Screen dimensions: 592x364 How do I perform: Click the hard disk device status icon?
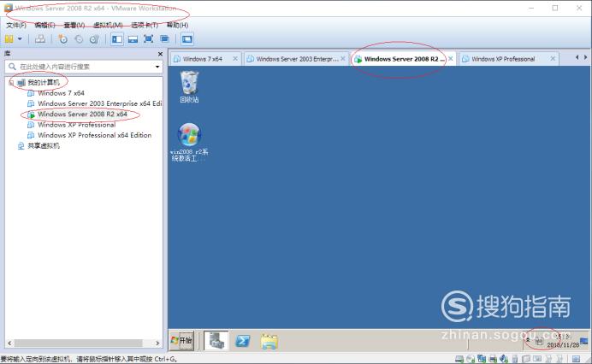(459, 359)
